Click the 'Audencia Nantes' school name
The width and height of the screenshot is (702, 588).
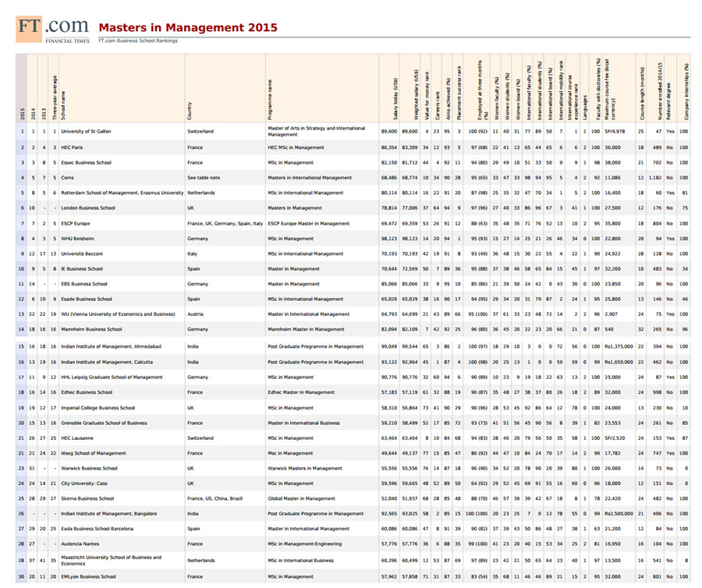click(x=80, y=544)
